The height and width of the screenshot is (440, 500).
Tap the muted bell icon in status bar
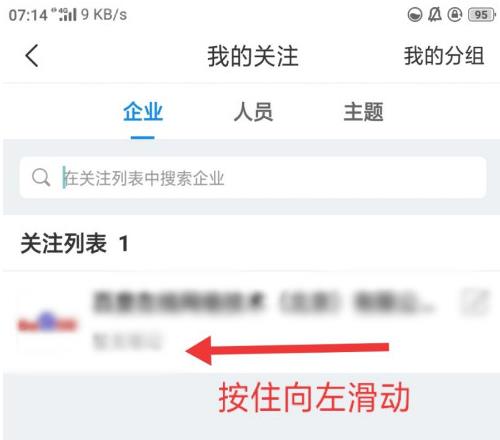(x=435, y=15)
